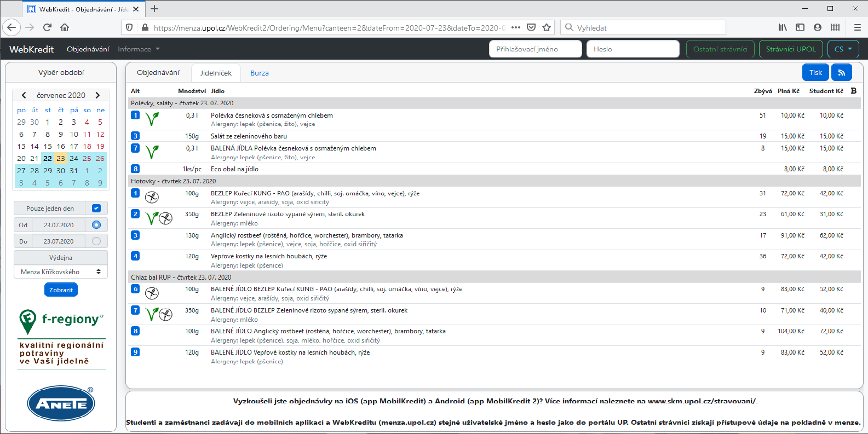The image size is (868, 434).
Task: Open the browser hamburger menu
Action: 858,27
